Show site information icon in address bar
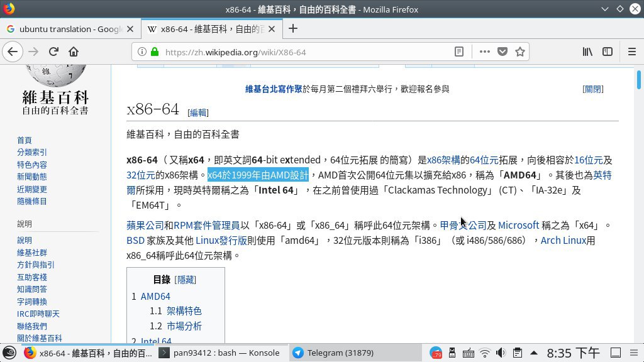 (142, 52)
